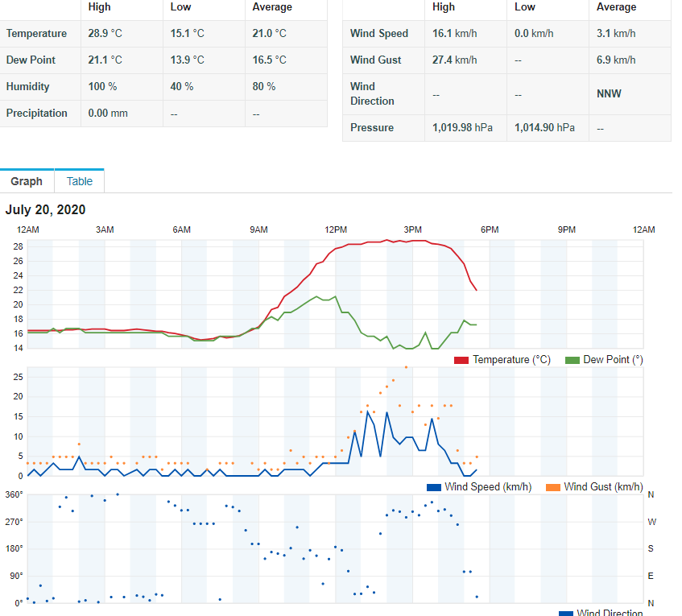Click the 21.1 °C dew point high
This screenshot has width=682, height=616.
pos(105,60)
